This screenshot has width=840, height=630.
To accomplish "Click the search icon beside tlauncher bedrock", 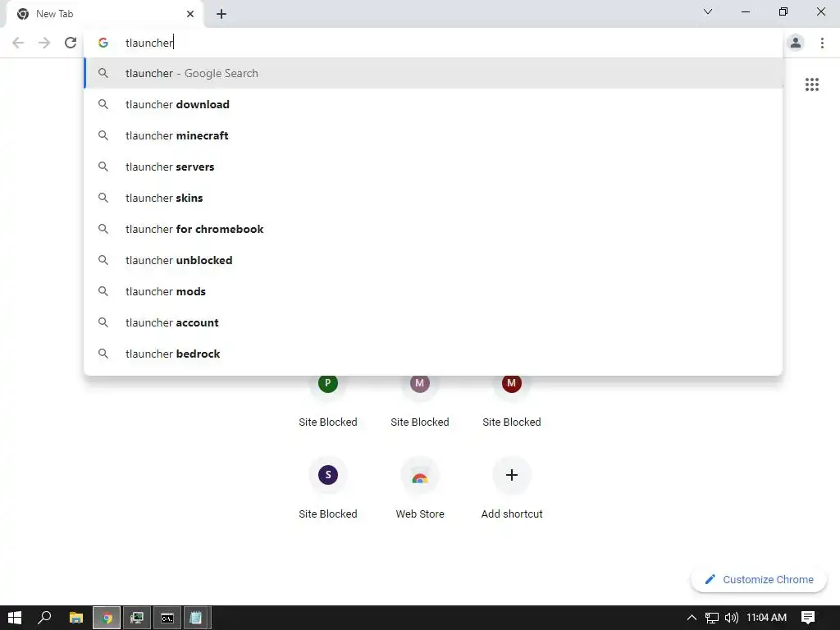I will tap(103, 354).
